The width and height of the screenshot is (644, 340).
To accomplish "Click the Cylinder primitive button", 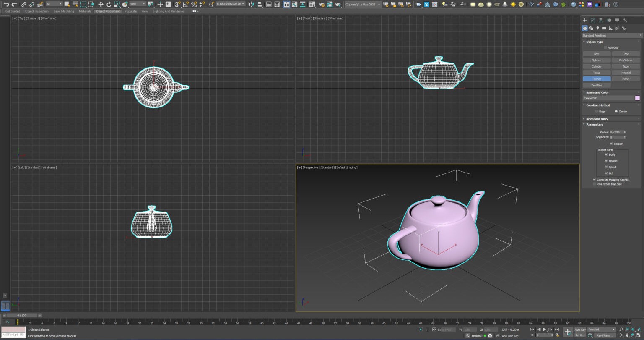I will coord(597,66).
